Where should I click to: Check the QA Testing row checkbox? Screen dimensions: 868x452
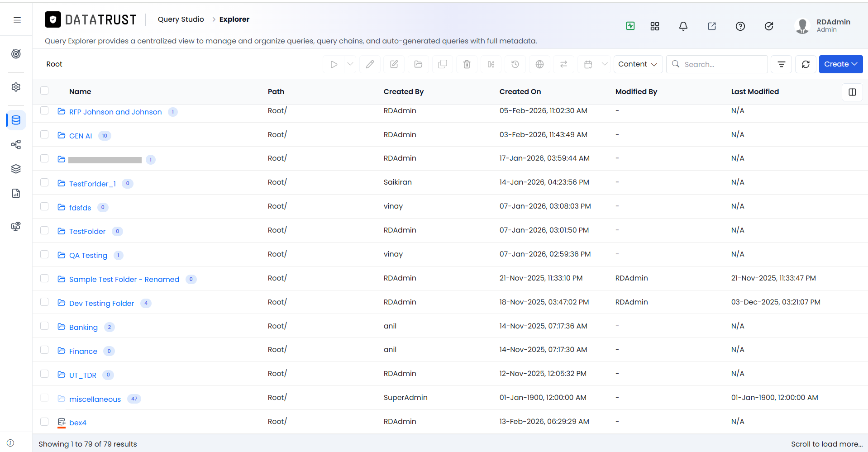pyautogui.click(x=44, y=254)
